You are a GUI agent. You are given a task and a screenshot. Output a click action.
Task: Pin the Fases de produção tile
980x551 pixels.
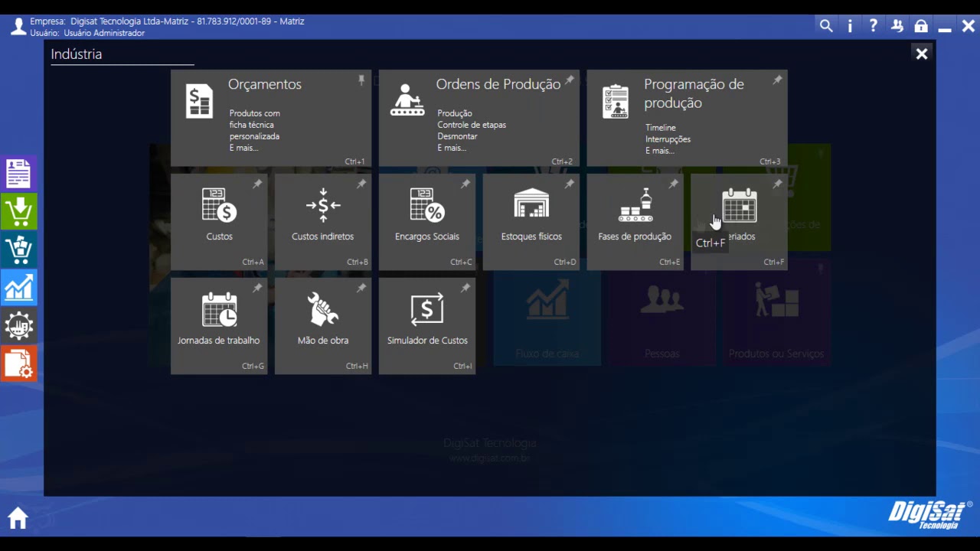coord(674,184)
